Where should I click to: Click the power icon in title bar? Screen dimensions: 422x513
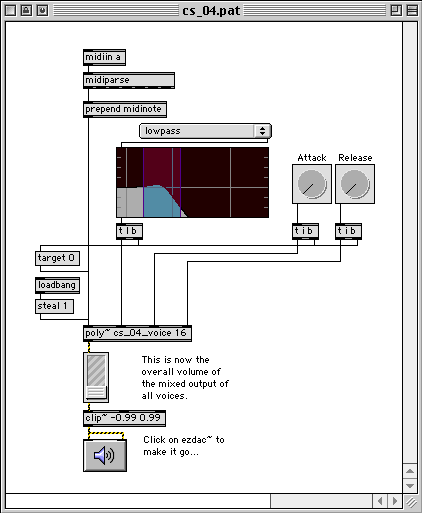pyautogui.click(x=42, y=10)
